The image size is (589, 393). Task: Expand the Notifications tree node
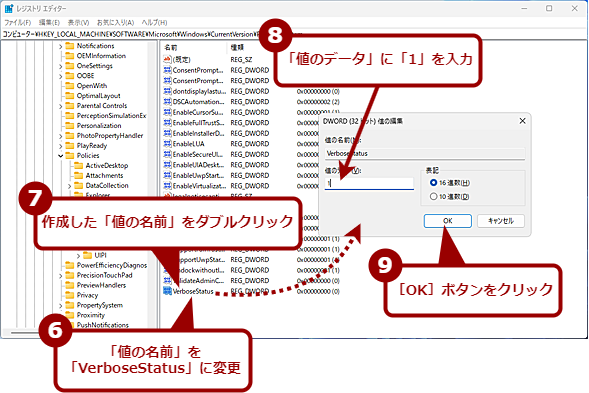[60, 46]
